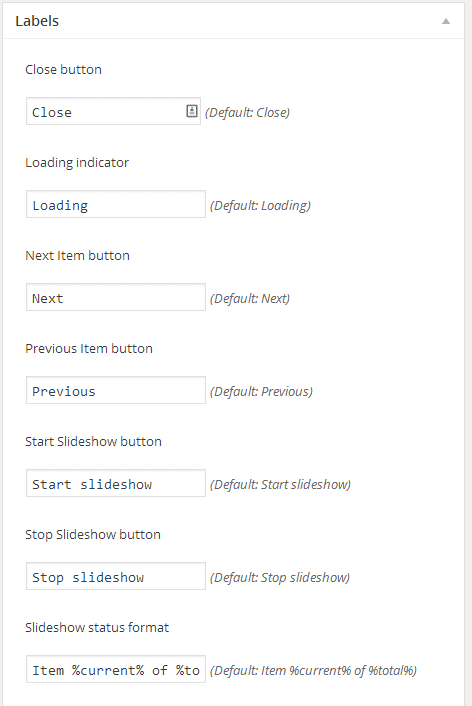Click the "(Default: Start slideshow)" hint text
The width and height of the screenshot is (472, 706).
tap(280, 485)
